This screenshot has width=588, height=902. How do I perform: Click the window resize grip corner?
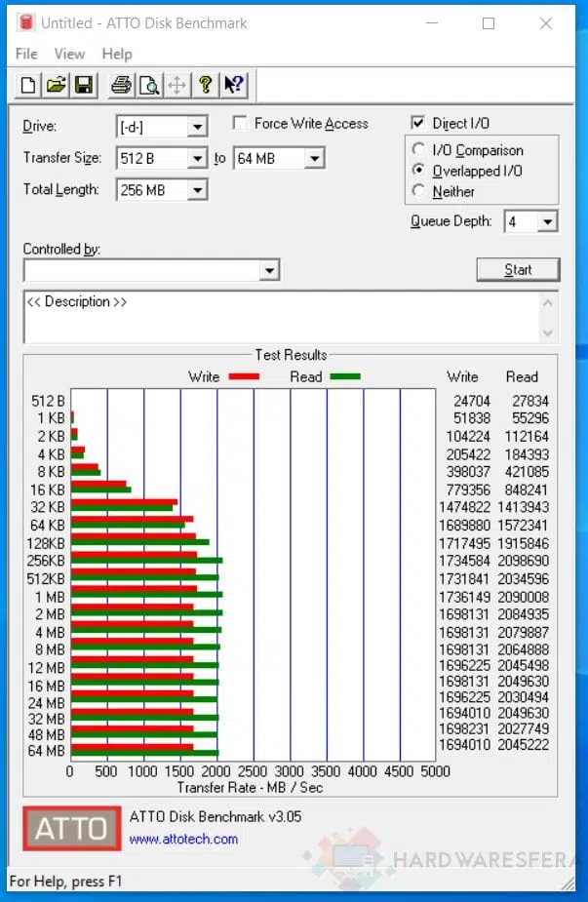[x=568, y=882]
